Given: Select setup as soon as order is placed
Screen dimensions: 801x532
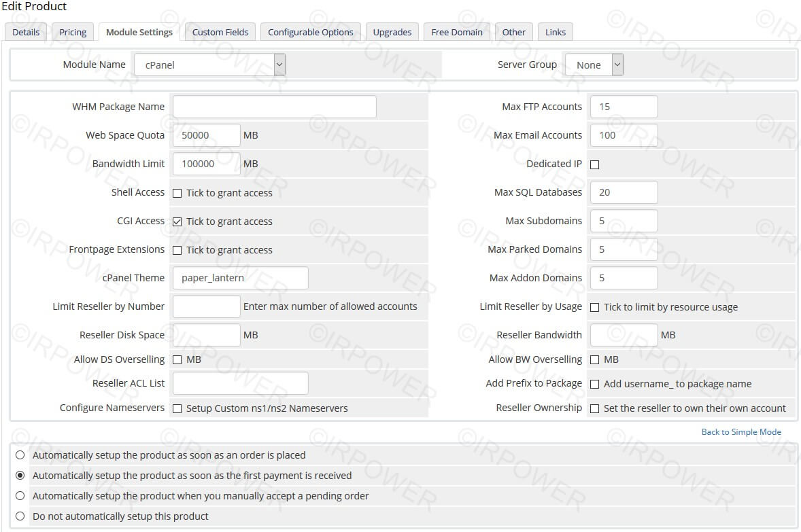Looking at the screenshot, I should pos(20,455).
